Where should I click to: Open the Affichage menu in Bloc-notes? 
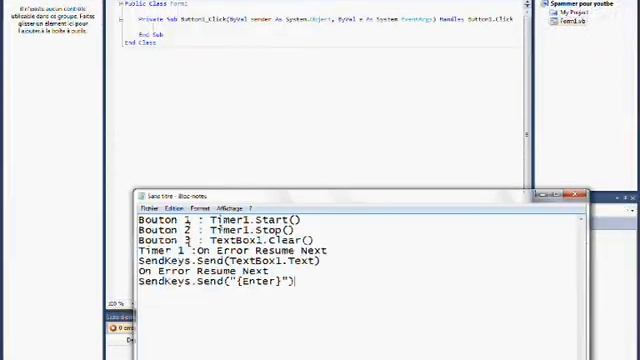[x=229, y=208]
